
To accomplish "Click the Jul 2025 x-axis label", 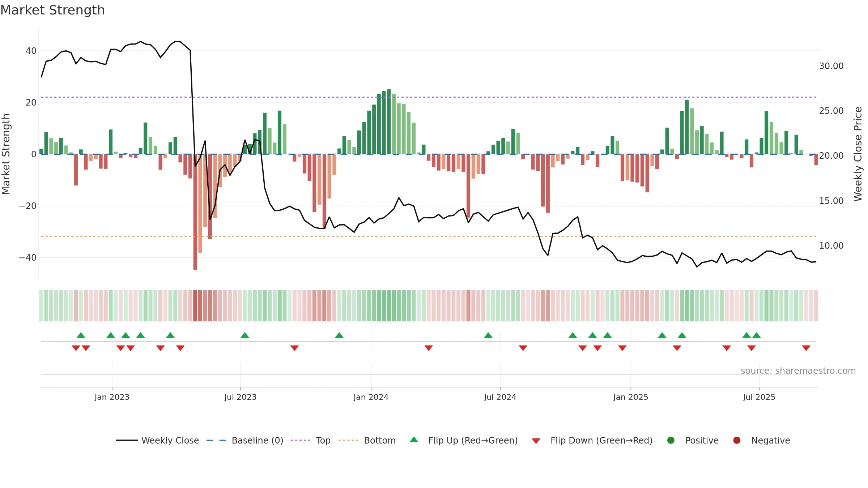I will tap(759, 397).
